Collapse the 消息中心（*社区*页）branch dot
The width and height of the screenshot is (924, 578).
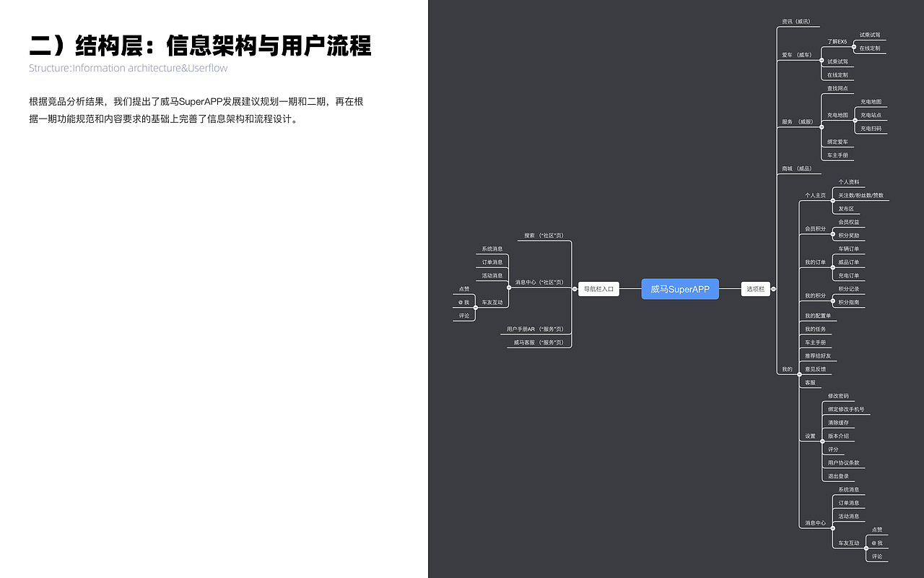tap(509, 288)
